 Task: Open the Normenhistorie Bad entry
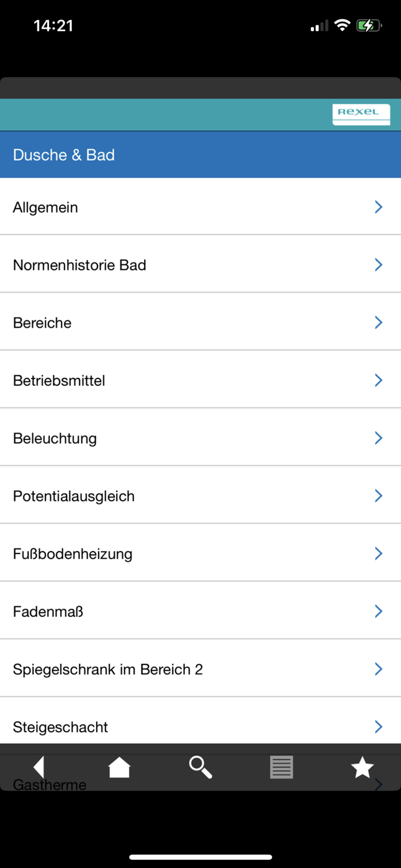79,265
